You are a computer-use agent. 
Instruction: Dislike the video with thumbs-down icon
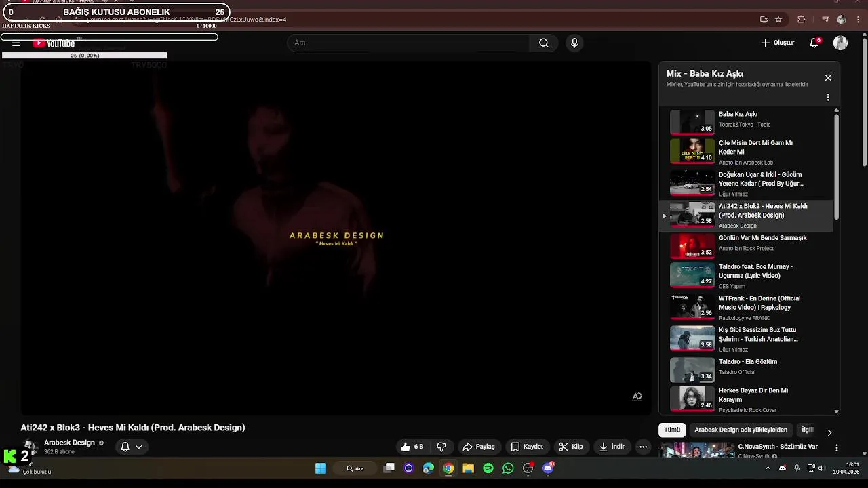point(441,447)
